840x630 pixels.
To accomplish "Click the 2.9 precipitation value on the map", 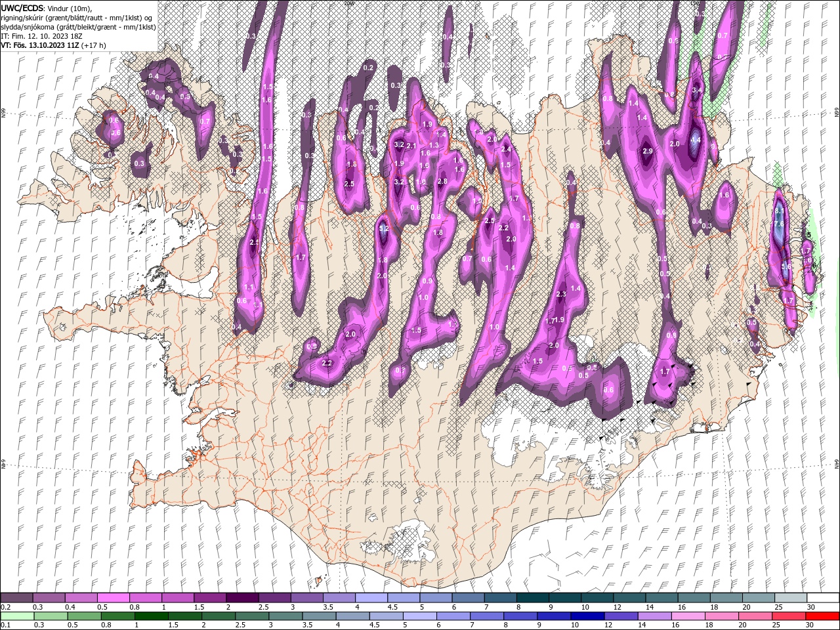I will pos(647,152).
